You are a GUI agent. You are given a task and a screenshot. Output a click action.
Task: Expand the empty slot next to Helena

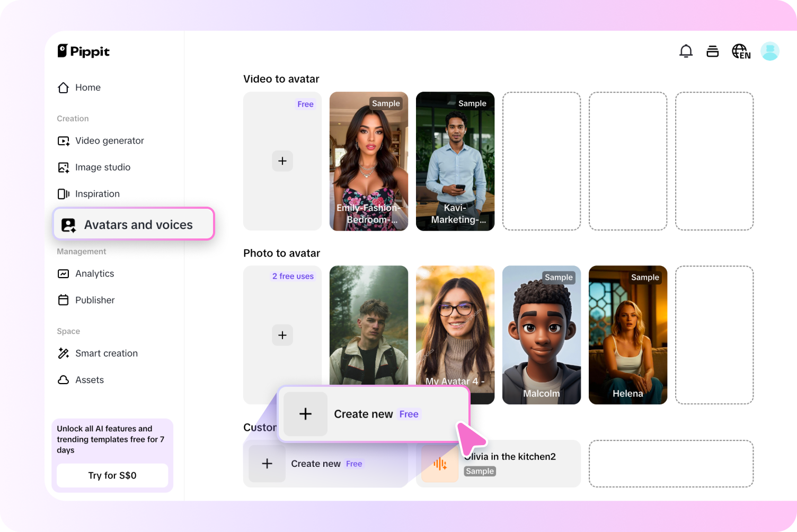(714, 334)
